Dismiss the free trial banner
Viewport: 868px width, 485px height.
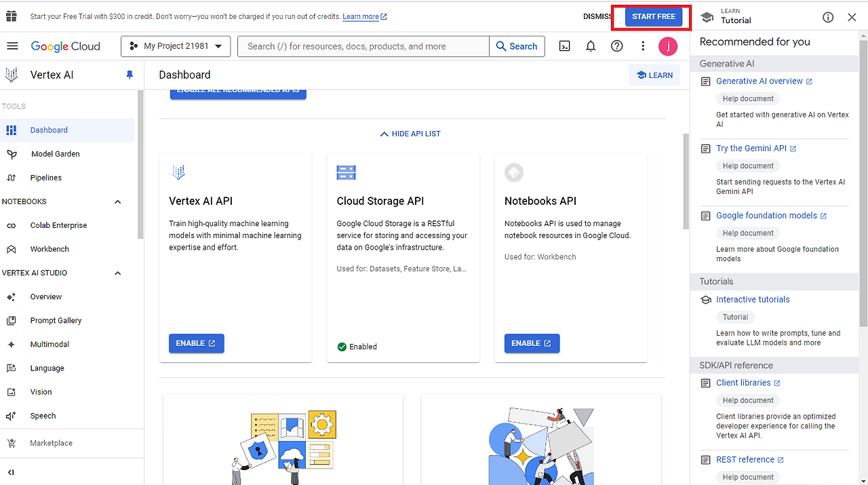(x=597, y=16)
